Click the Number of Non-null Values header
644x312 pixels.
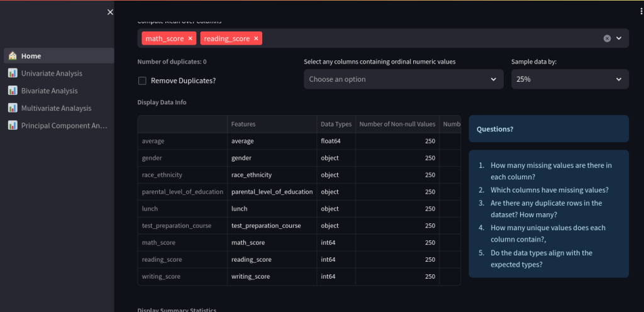[397, 125]
